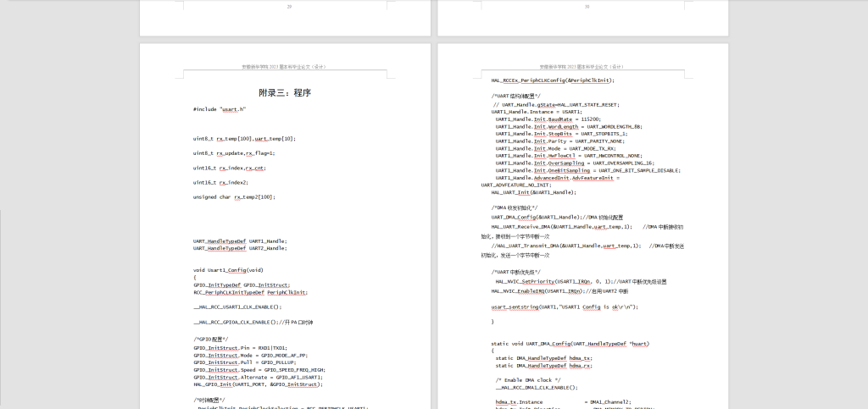Click the 'UART1_Handle.Init.Parity' line
Screen dimensions: 868x409
(x=551, y=141)
